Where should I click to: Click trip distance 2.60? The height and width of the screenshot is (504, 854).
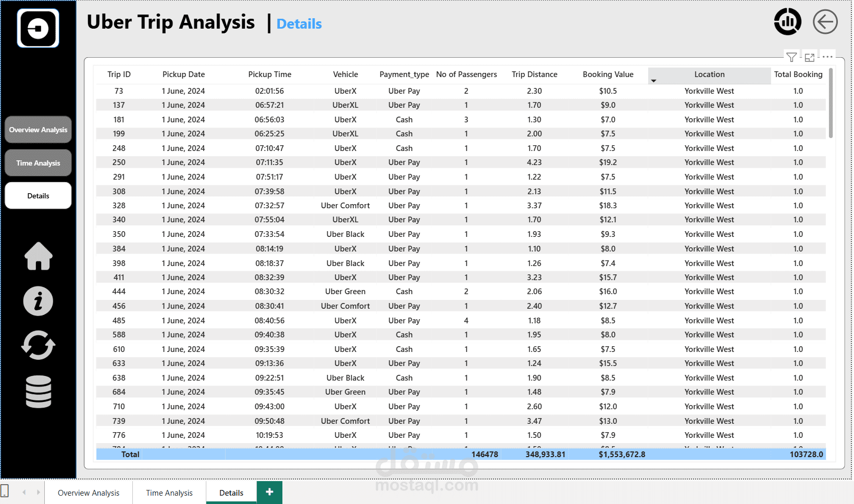tap(534, 407)
